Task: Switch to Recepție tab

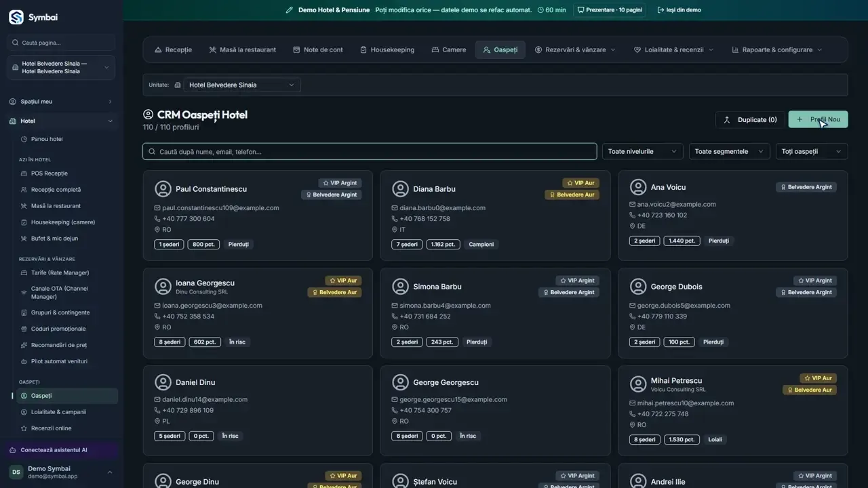Action: tap(173, 49)
